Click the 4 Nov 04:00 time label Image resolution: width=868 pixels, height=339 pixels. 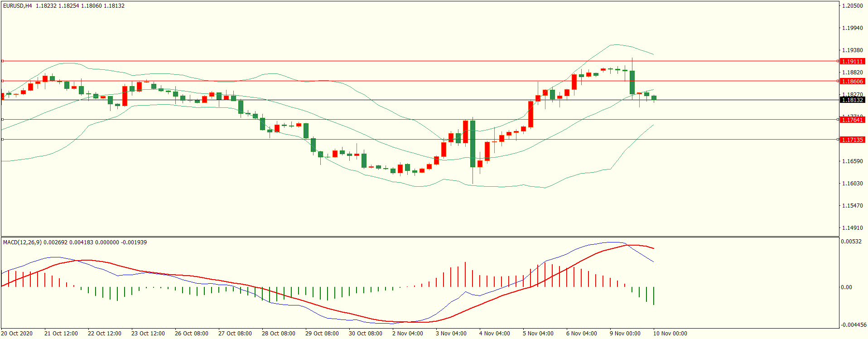495,334
